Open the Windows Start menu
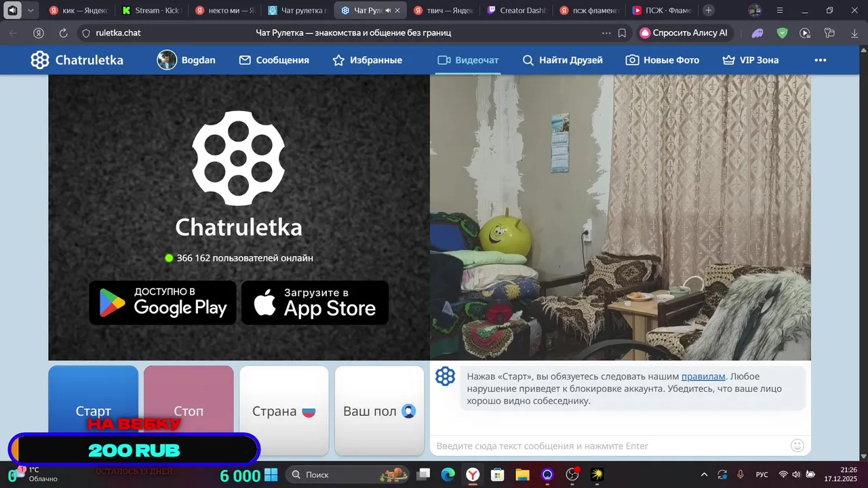The height and width of the screenshot is (488, 868). (271, 474)
